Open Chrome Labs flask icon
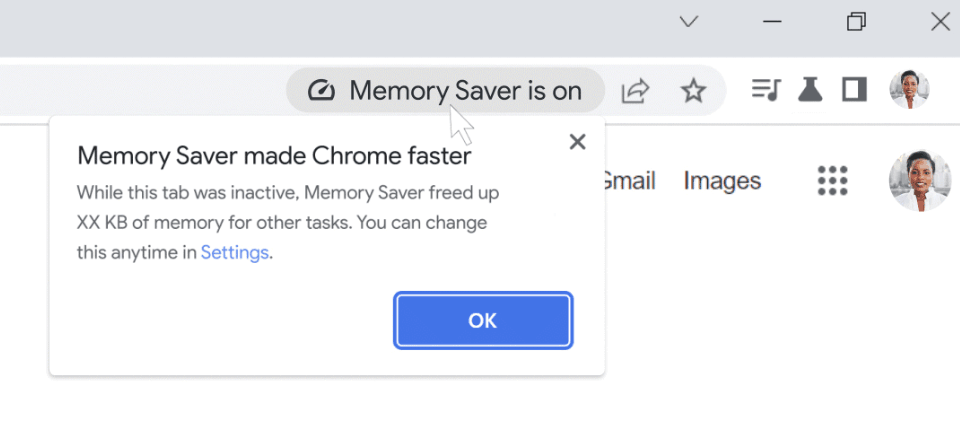This screenshot has width=960, height=434. click(809, 90)
